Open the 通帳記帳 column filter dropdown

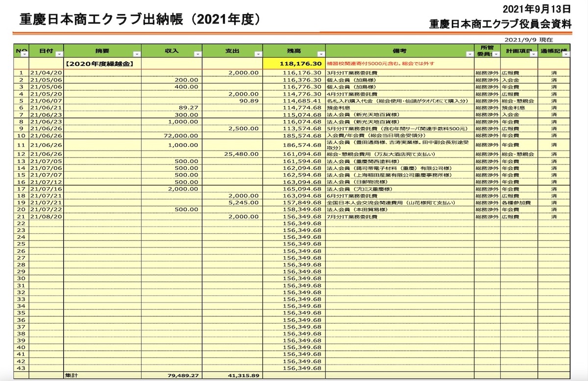565,54
